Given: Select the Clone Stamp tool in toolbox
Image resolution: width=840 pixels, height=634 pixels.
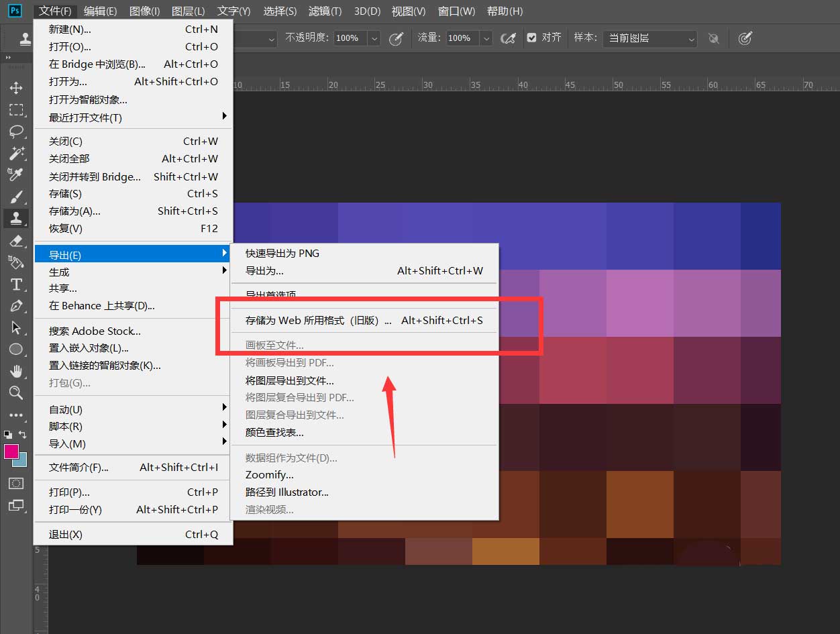Looking at the screenshot, I should pyautogui.click(x=16, y=217).
